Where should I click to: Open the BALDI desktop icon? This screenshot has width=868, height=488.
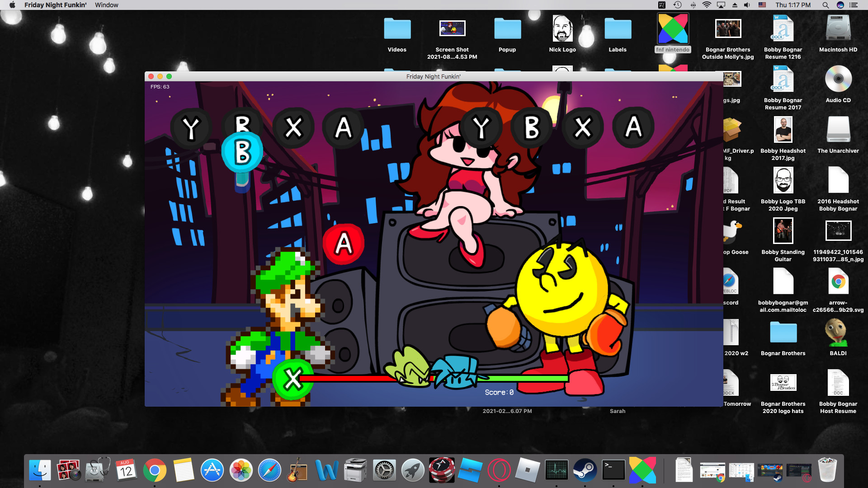pos(838,332)
